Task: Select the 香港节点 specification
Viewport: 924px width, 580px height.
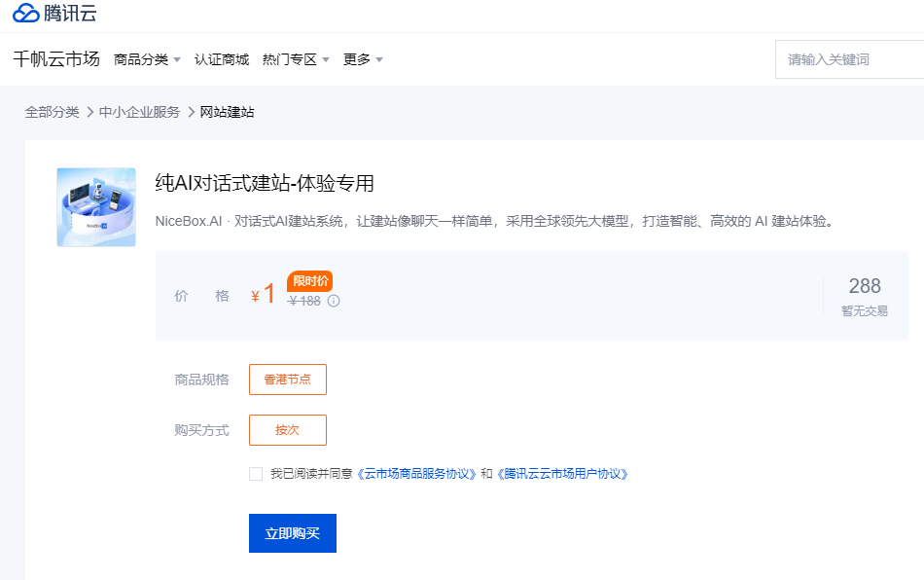Action: coord(288,380)
